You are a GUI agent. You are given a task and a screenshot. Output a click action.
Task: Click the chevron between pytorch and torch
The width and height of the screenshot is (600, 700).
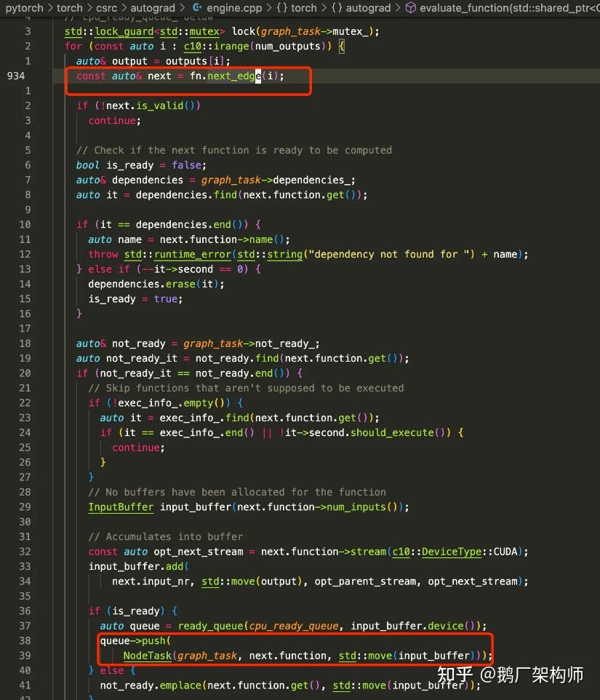(50, 7)
